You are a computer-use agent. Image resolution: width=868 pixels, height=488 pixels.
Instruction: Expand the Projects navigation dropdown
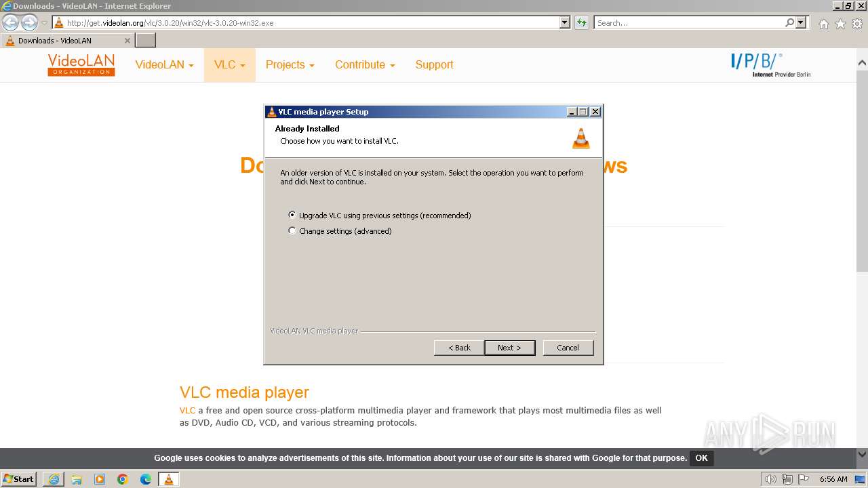290,65
